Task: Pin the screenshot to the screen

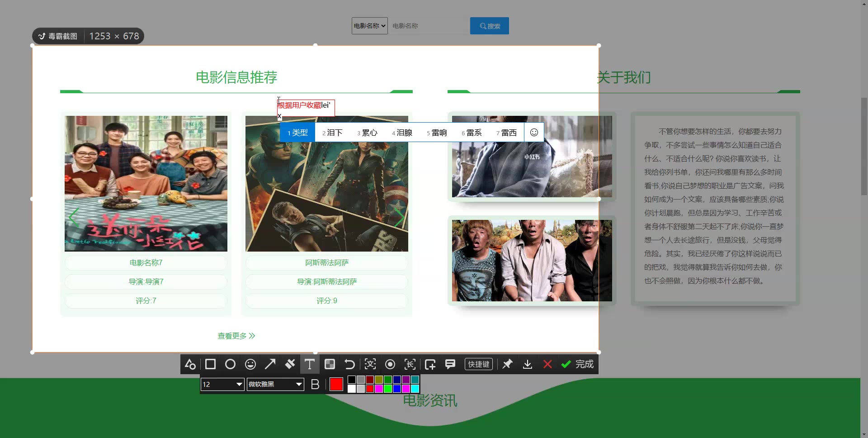Action: [507, 364]
